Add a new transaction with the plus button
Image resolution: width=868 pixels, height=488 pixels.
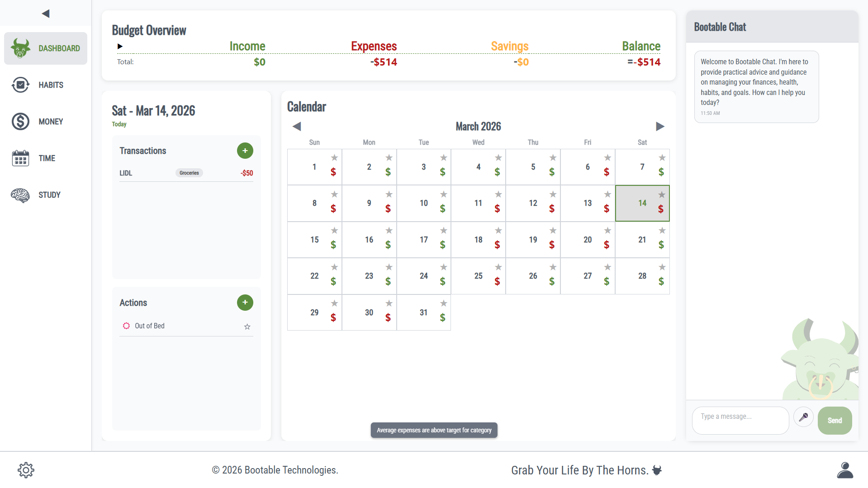[x=245, y=151]
